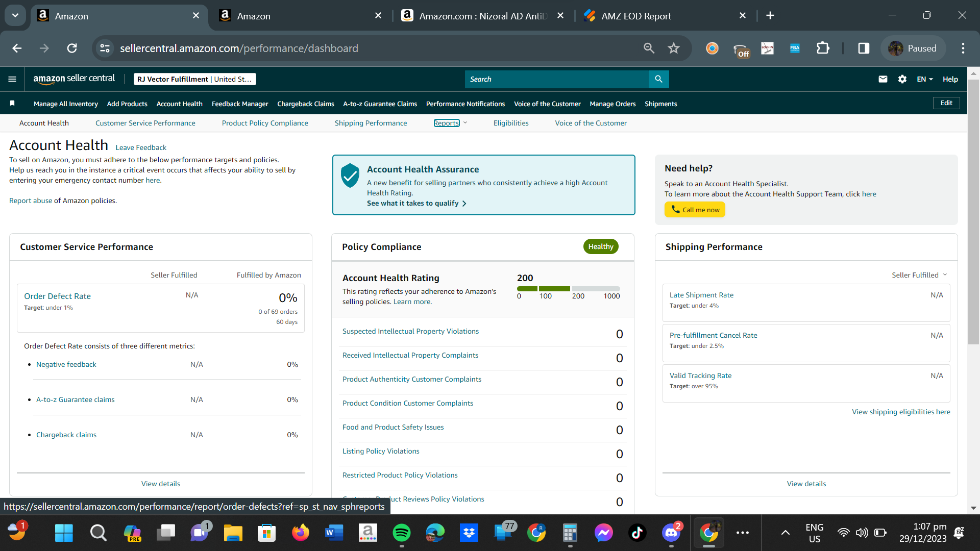Click the zoom magnifier in address bar
This screenshot has width=980, height=551.
point(649,48)
